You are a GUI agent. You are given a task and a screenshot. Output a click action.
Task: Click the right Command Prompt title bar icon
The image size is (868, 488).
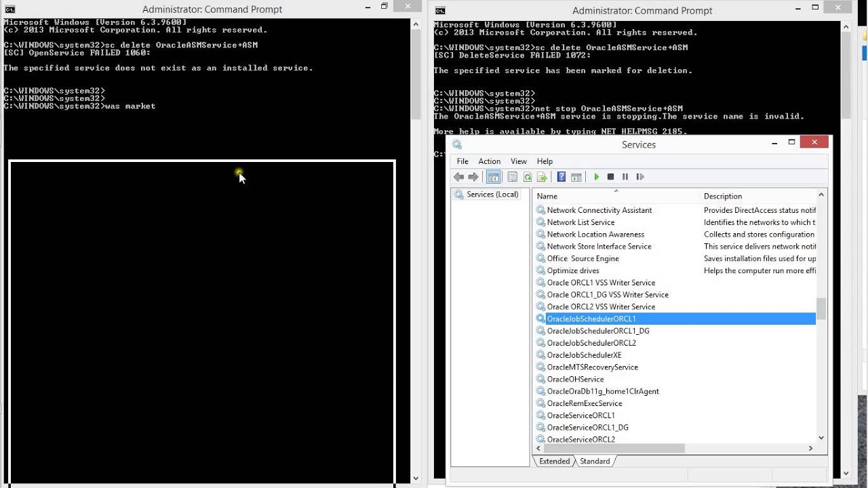[440, 10]
